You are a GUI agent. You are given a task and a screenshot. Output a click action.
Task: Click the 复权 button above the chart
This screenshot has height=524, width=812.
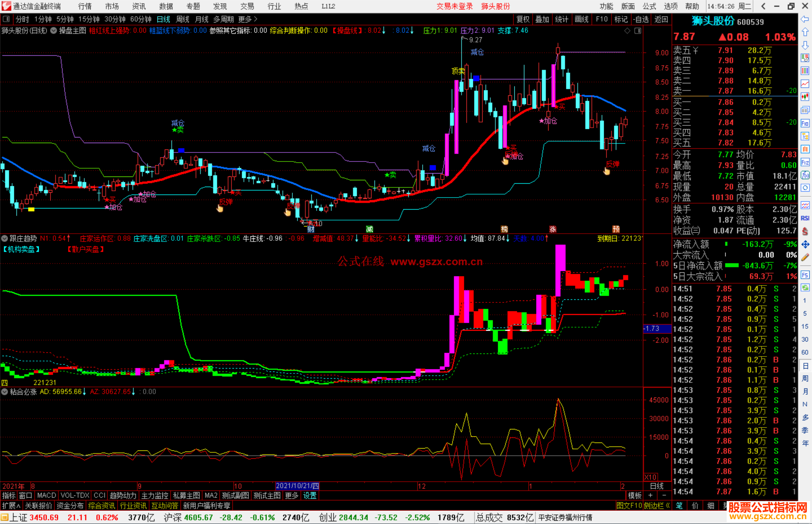coord(523,19)
